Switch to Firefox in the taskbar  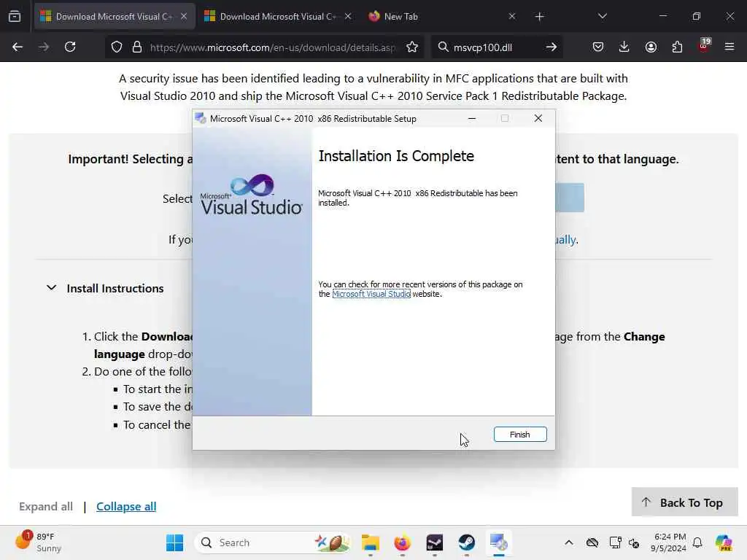pyautogui.click(x=403, y=542)
